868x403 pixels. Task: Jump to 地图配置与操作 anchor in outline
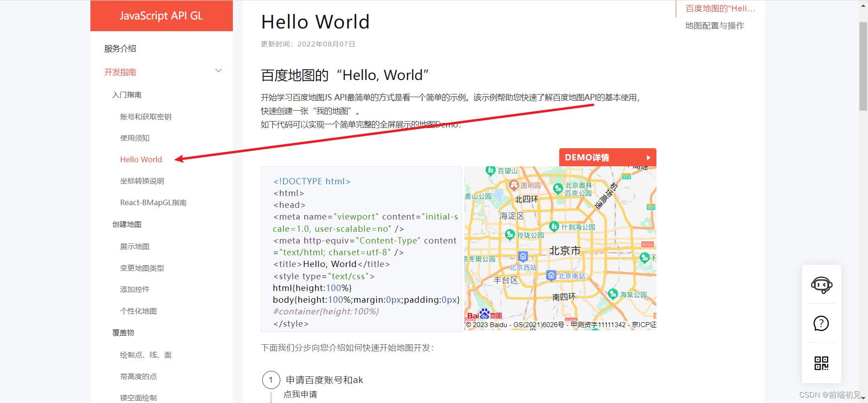click(x=715, y=26)
